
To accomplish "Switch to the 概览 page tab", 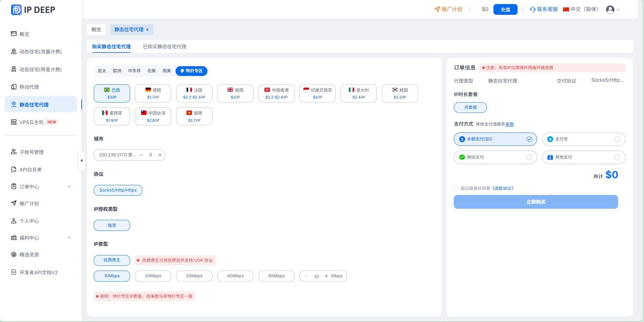I will point(96,30).
